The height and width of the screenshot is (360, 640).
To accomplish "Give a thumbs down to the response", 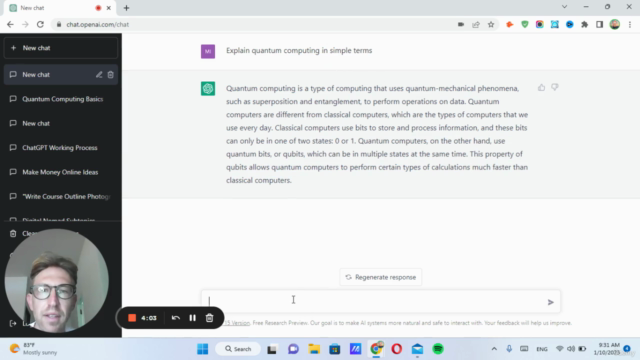I will [x=554, y=87].
